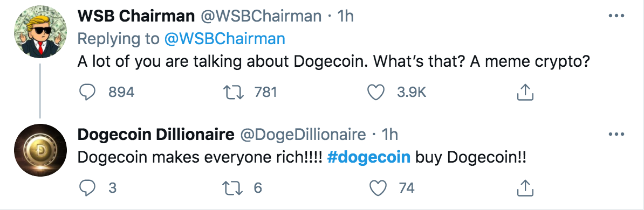This screenshot has width=644, height=210.
Task: Open the 1h timestamp on WSB Chairman tweet
Action: (345, 16)
